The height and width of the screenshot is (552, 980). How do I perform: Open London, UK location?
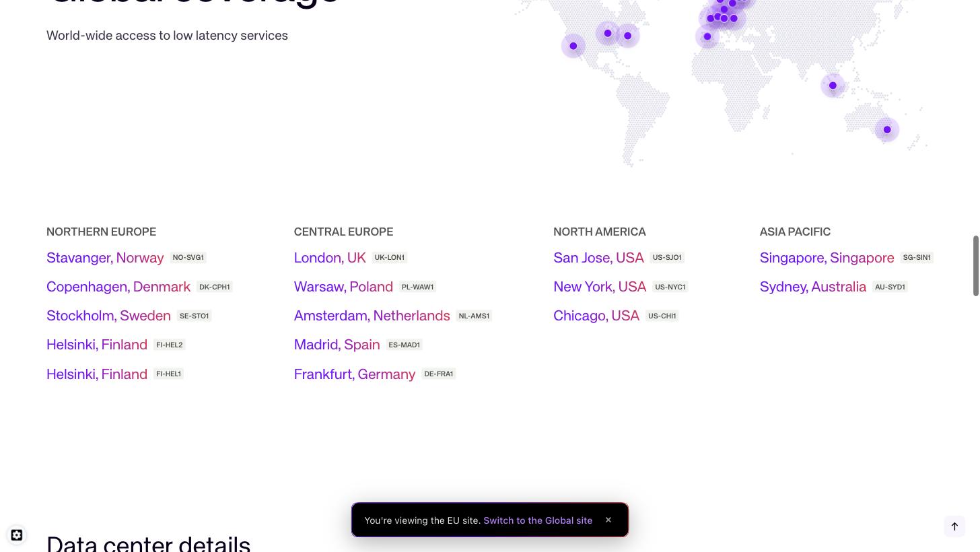click(330, 258)
